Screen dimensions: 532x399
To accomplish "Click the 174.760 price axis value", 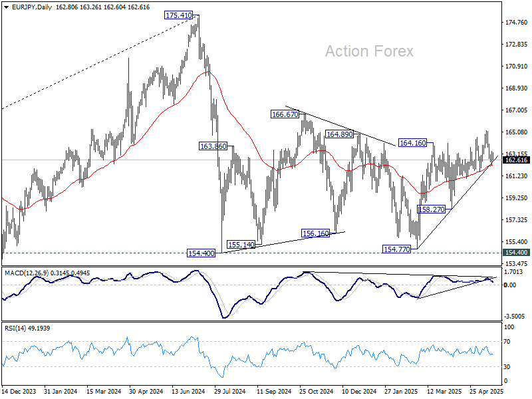I will coord(517,23).
